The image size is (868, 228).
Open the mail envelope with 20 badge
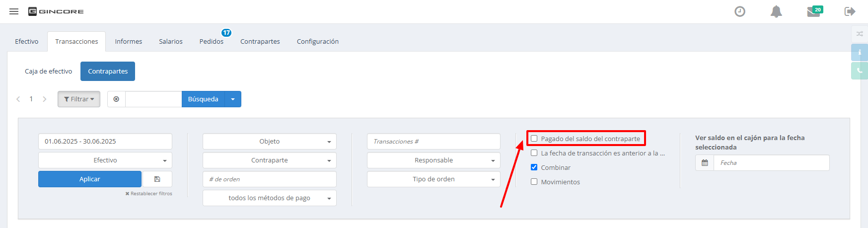[814, 11]
